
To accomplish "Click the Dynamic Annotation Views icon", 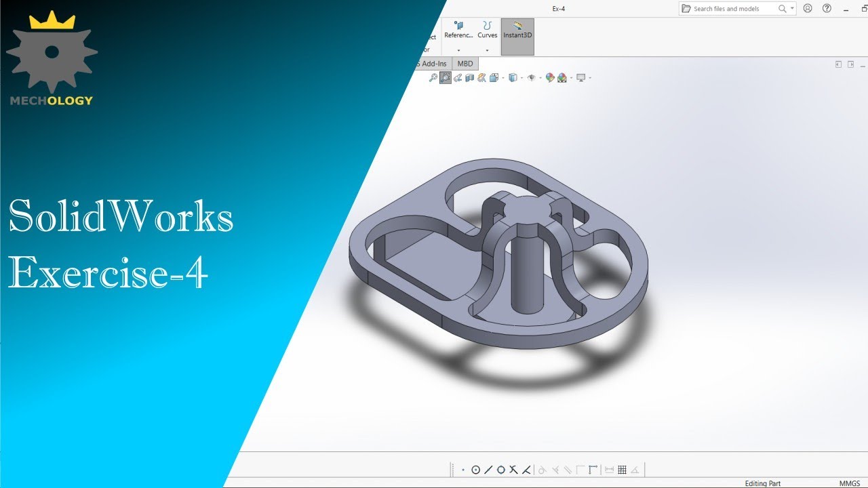I will (x=481, y=77).
